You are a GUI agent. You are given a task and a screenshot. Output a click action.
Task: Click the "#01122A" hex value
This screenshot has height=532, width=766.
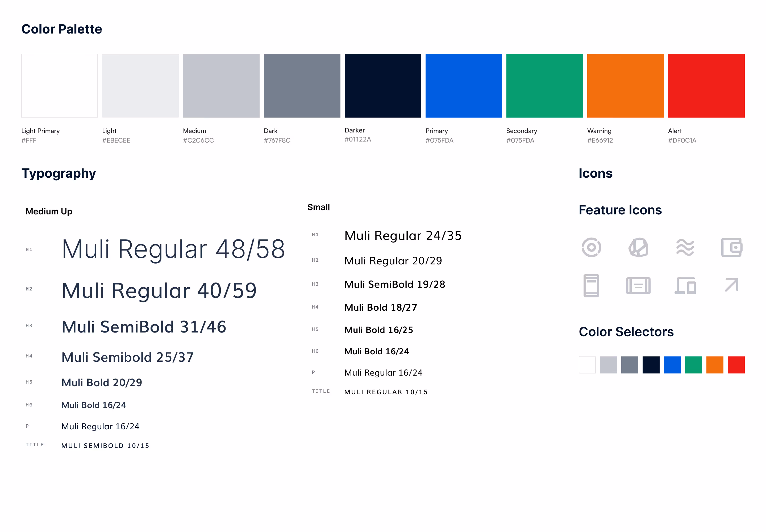tap(358, 139)
